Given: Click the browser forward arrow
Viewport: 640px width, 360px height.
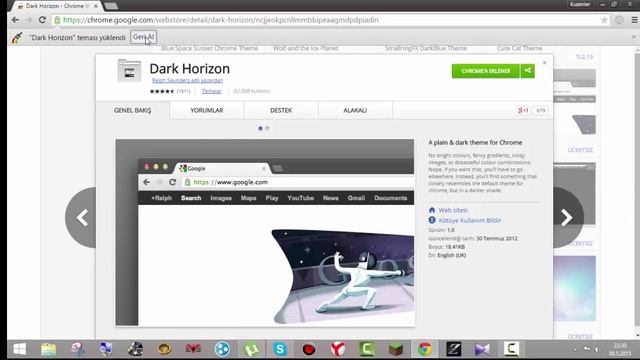Looking at the screenshot, I should click(29, 20).
